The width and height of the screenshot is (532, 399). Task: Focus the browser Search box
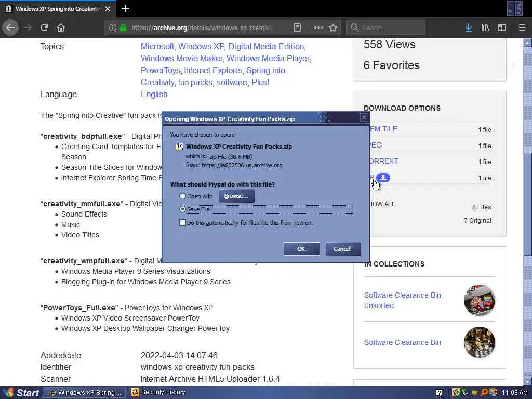click(x=386, y=28)
